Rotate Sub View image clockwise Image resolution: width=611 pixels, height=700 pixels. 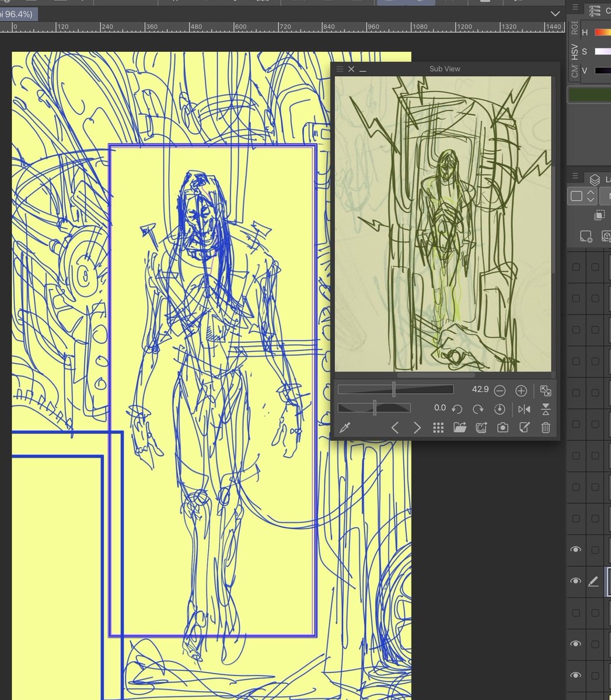(478, 409)
